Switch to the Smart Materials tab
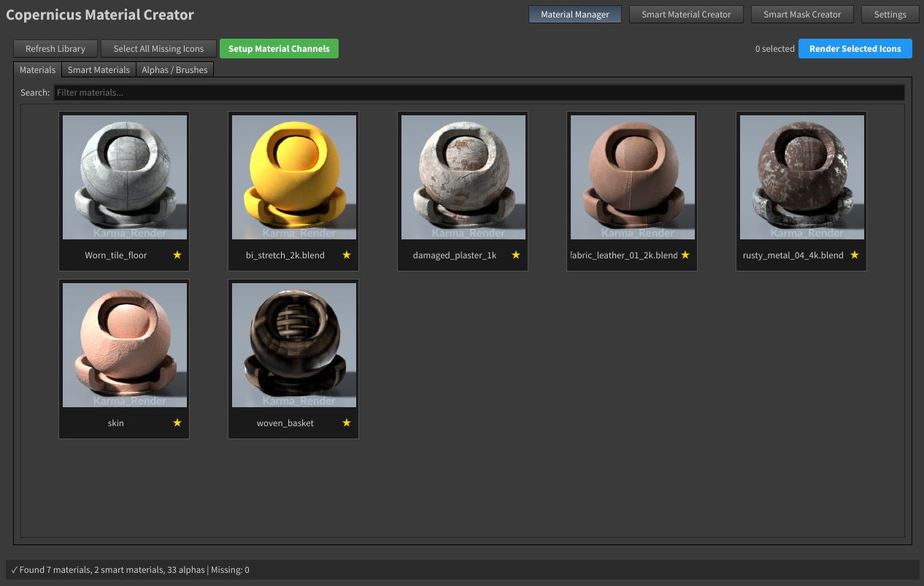The height and width of the screenshot is (586, 924). (98, 69)
